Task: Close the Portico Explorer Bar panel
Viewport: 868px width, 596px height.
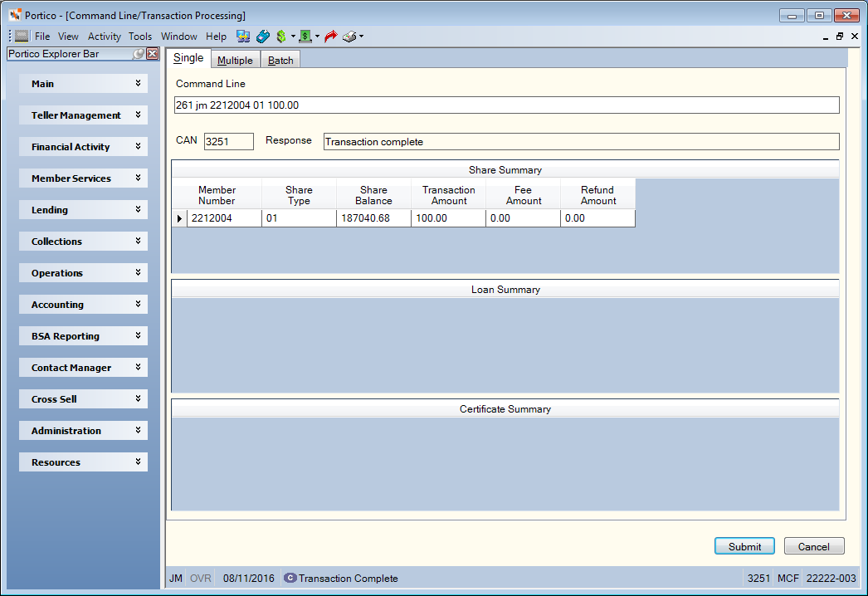Action: (152, 54)
